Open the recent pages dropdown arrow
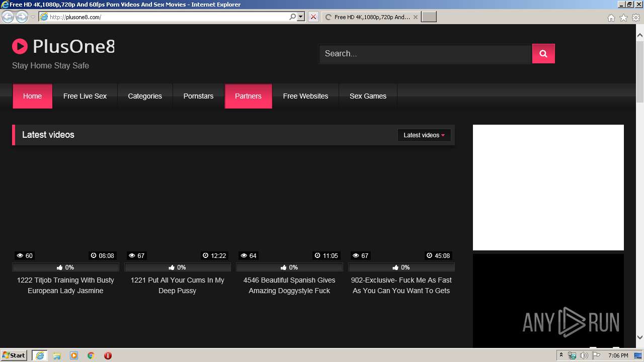 [x=33, y=17]
